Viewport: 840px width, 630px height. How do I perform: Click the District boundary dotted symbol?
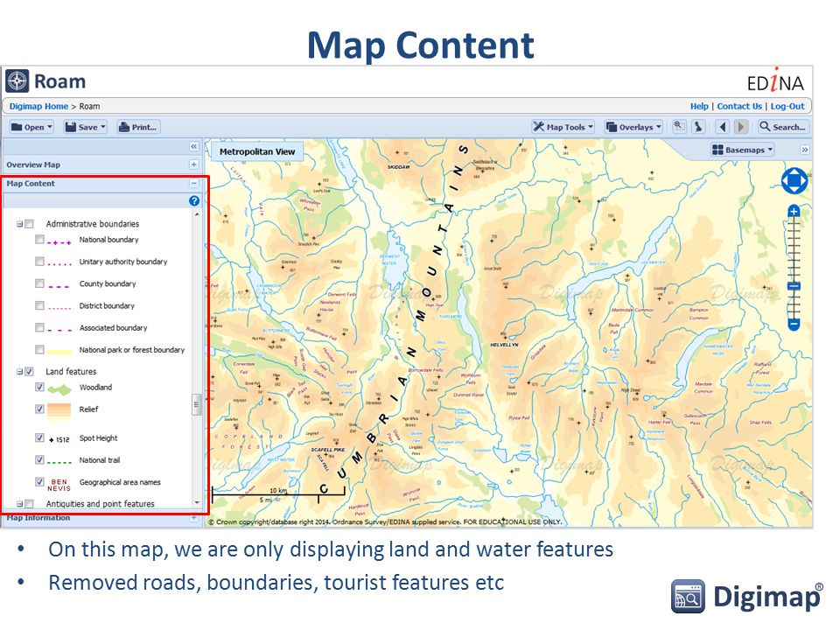pyautogui.click(x=59, y=308)
